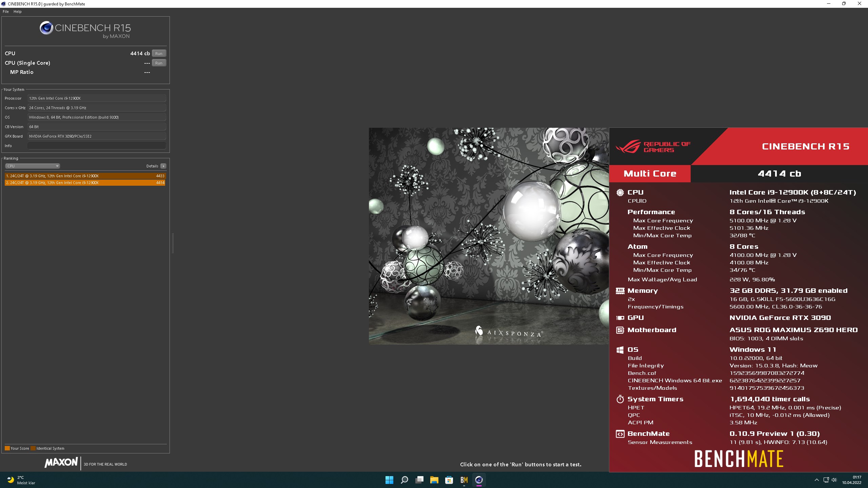868x488 pixels.
Task: Click the Cinebench title bar app icon
Action: click(3, 4)
